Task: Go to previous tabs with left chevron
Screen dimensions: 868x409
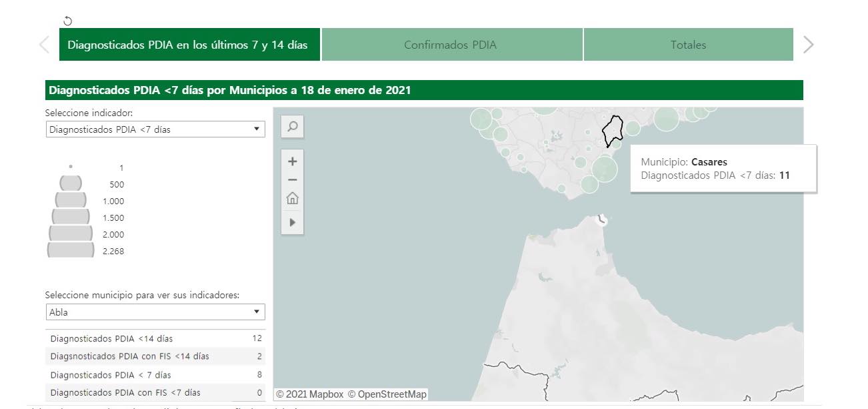Action: [45, 45]
